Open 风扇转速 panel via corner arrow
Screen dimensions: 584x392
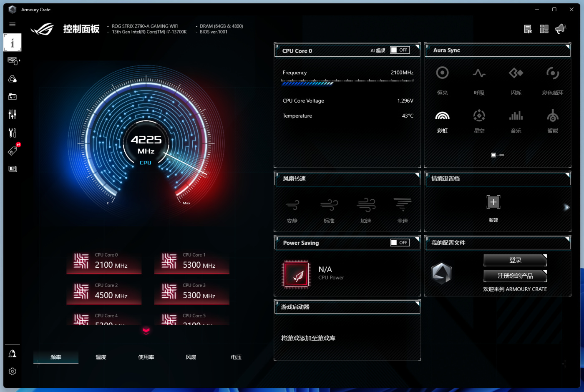coord(417,175)
